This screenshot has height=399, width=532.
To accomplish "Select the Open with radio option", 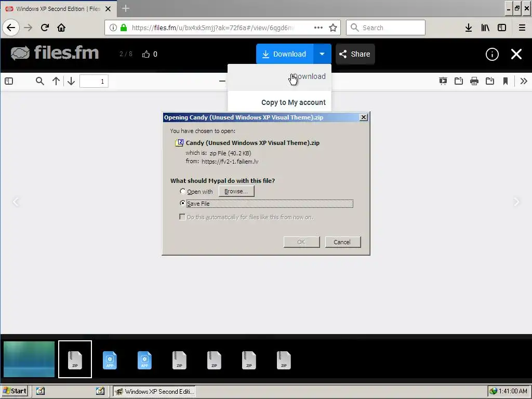I will click(x=182, y=191).
